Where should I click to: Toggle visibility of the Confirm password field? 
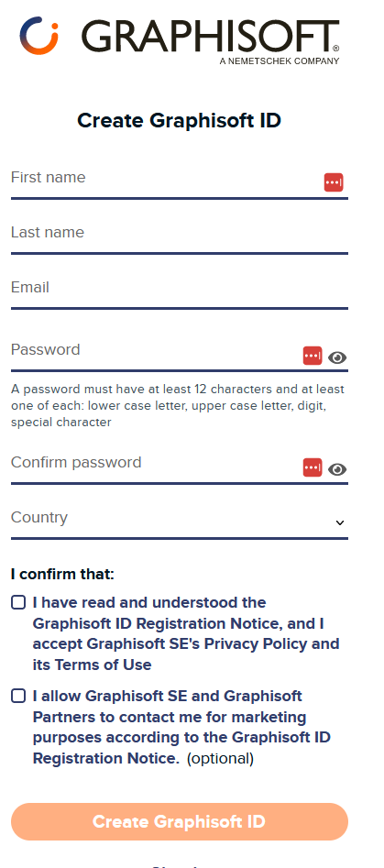tap(337, 469)
